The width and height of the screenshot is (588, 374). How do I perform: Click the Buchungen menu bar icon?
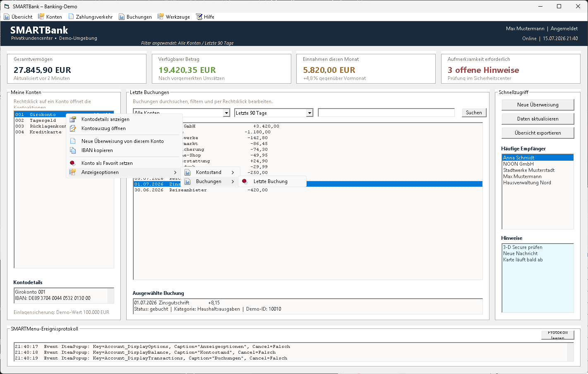click(122, 17)
